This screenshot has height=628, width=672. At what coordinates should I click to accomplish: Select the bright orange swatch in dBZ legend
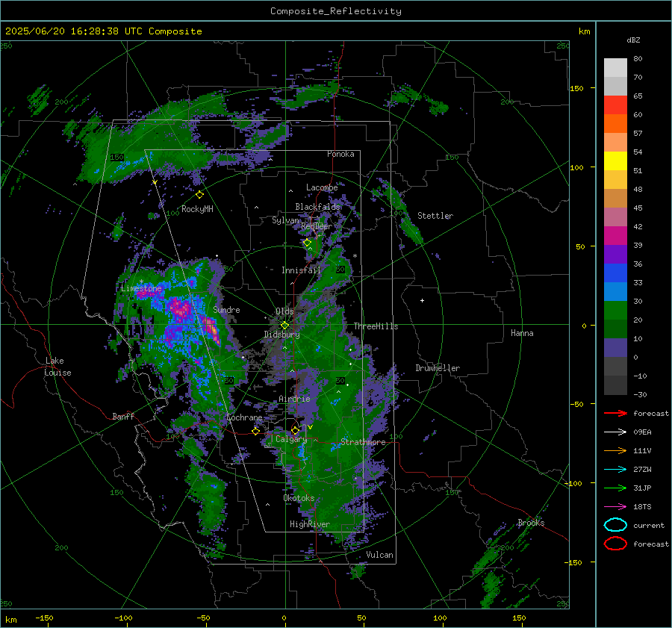[x=615, y=123]
